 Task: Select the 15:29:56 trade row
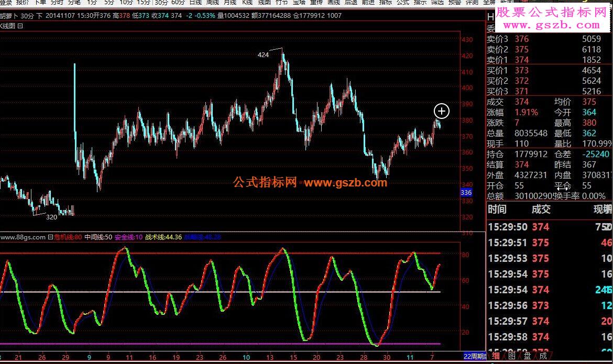coord(550,306)
